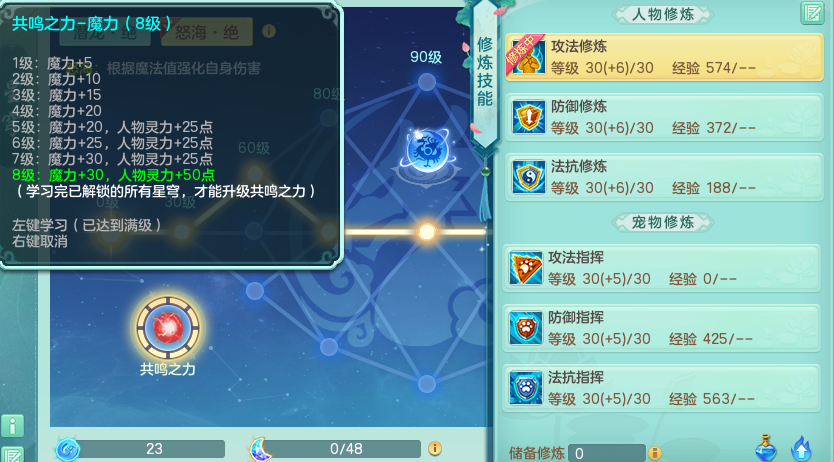The image size is (834, 462).
Task: Select the blue phoenix orb node
Action: pos(427,150)
